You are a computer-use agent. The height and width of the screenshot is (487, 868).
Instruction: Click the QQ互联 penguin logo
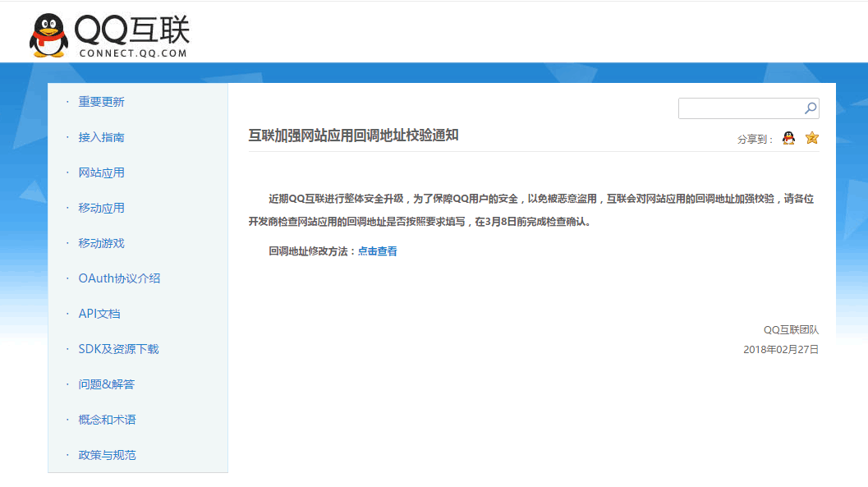(x=48, y=33)
